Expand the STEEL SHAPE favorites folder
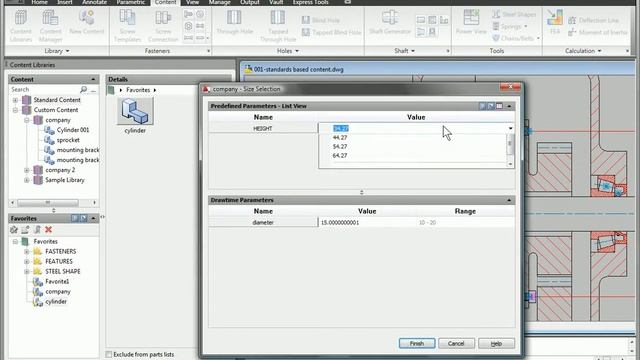The width and height of the screenshot is (640, 360). pos(27,271)
